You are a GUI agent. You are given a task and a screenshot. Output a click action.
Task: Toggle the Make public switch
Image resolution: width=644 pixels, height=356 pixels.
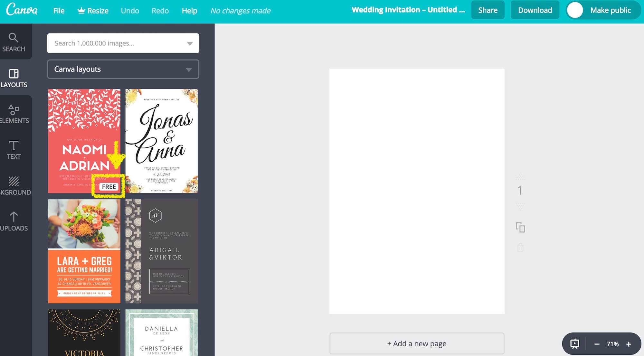[x=575, y=10]
